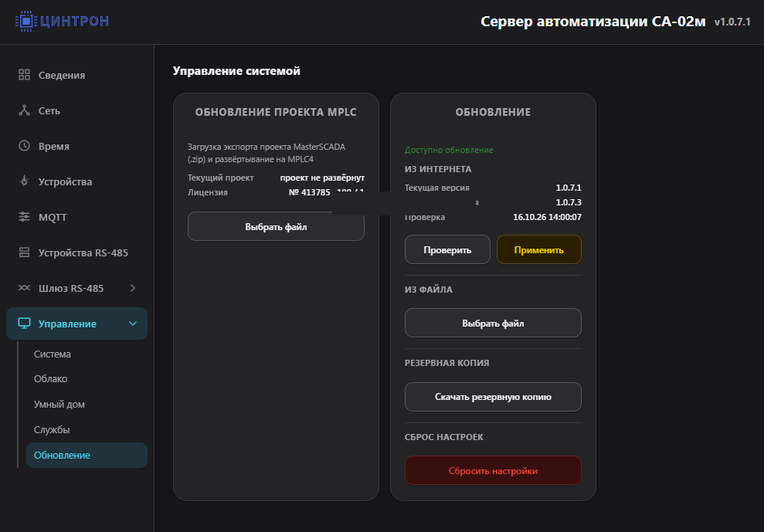Click the MasterSCADA export description text
The image size is (764, 532).
267,153
